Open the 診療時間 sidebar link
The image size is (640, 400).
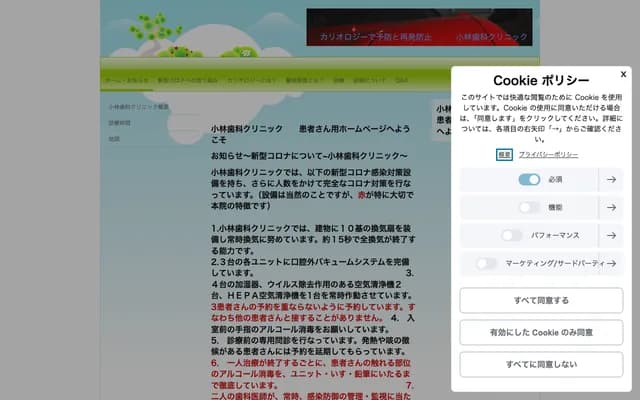[119, 123]
